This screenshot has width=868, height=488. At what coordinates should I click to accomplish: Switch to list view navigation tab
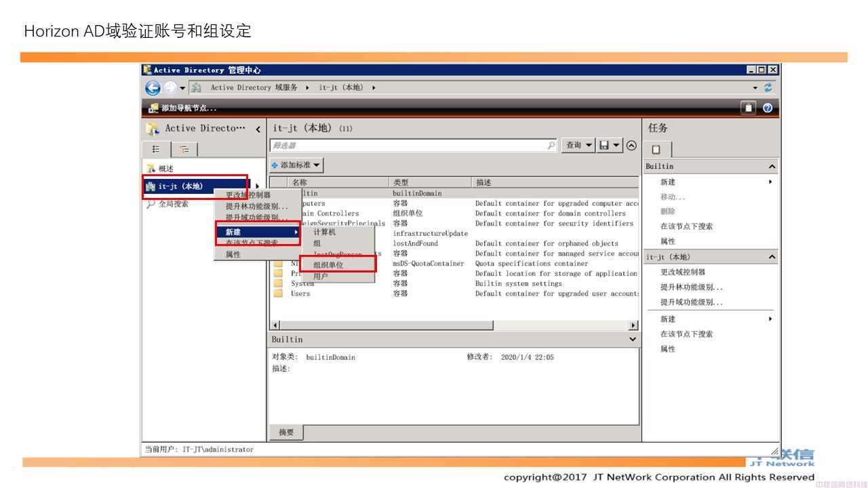pyautogui.click(x=156, y=149)
